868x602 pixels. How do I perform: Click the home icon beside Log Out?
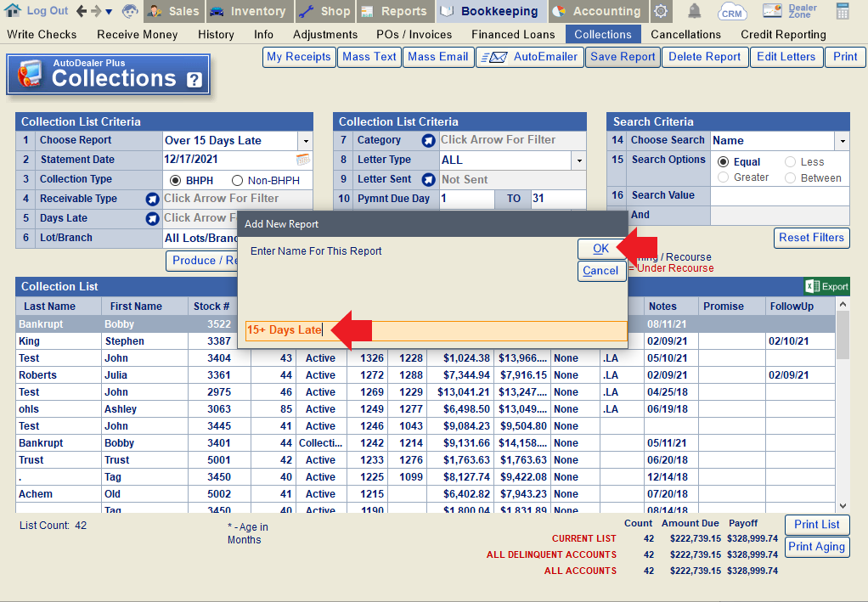coord(12,10)
